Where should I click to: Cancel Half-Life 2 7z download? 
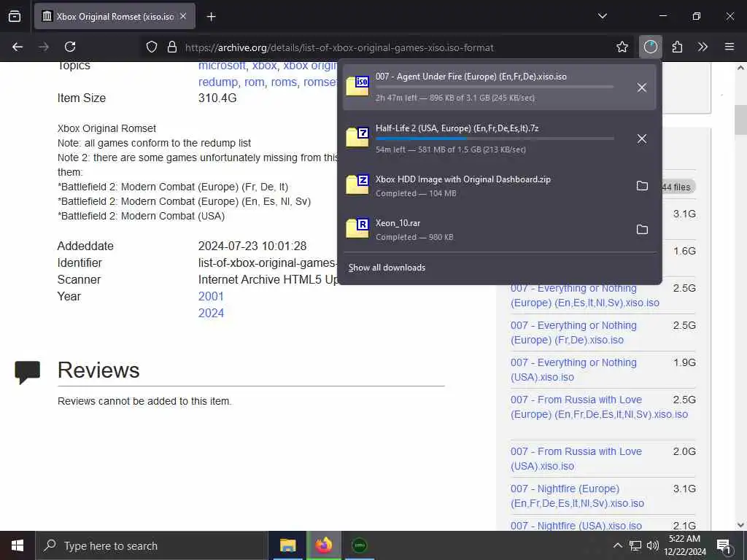click(642, 139)
